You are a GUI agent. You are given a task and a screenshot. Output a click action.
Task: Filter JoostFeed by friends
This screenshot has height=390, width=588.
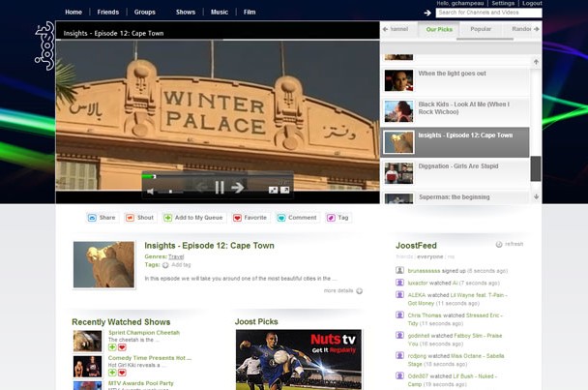click(x=404, y=256)
